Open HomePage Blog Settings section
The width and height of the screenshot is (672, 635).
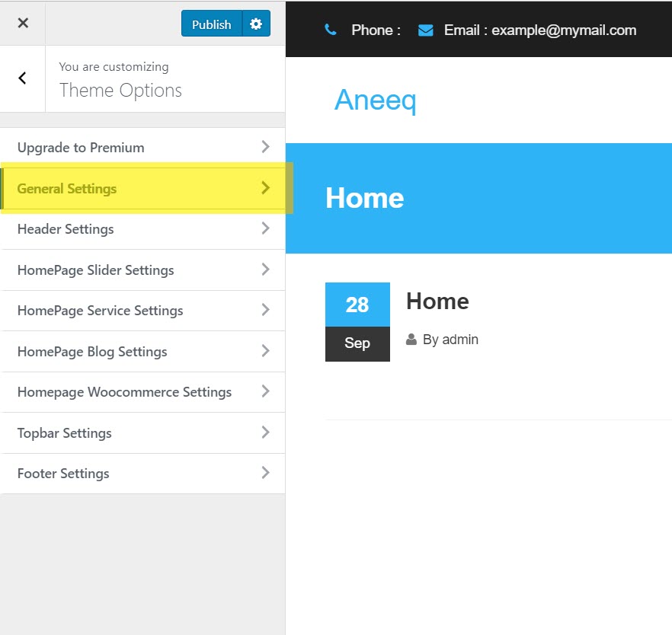pyautogui.click(x=142, y=352)
